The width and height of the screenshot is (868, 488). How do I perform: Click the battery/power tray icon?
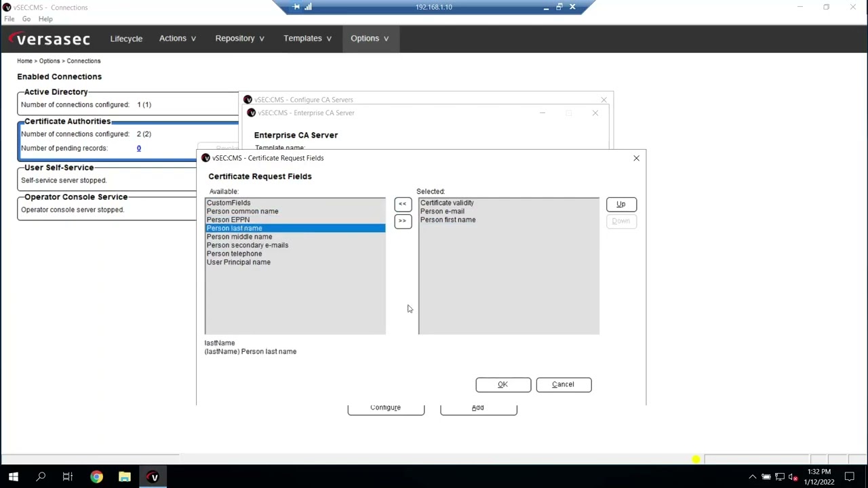point(766,477)
